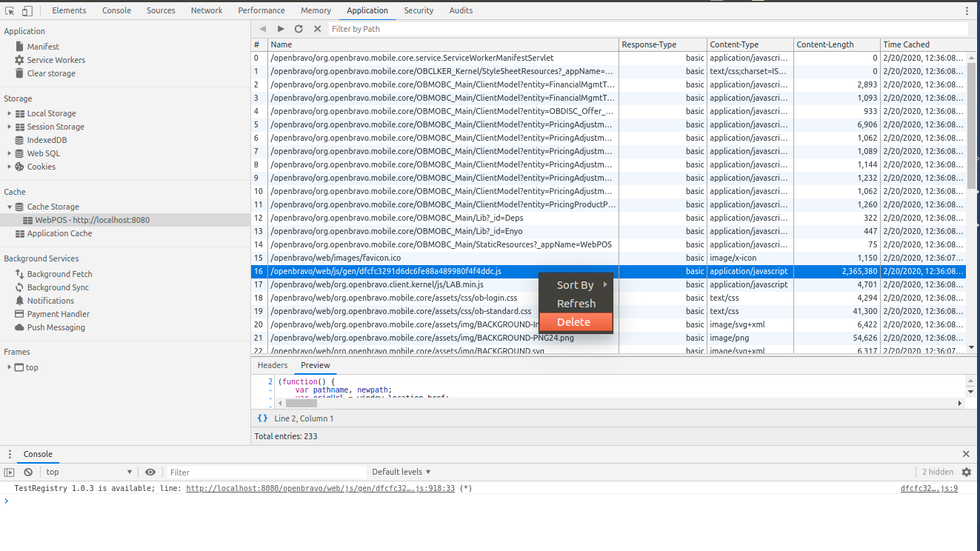Collapse the Cache Storage tree node
The height and width of the screenshot is (551, 980).
point(10,207)
